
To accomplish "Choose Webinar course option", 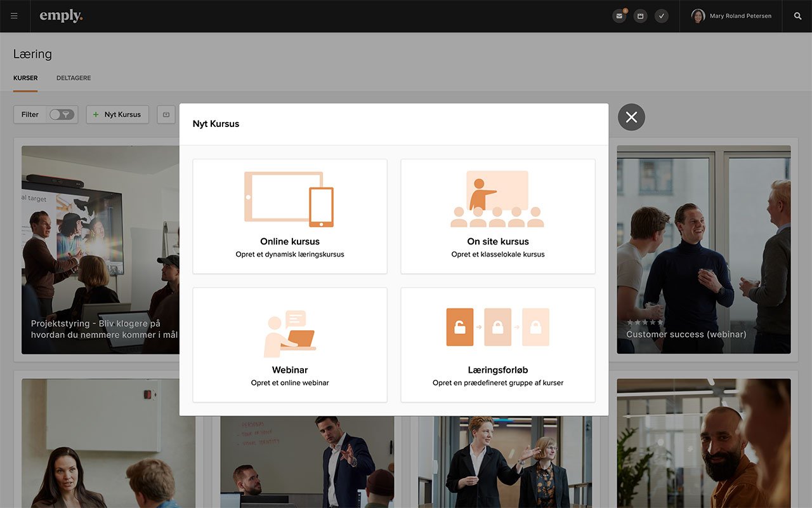I will click(290, 345).
